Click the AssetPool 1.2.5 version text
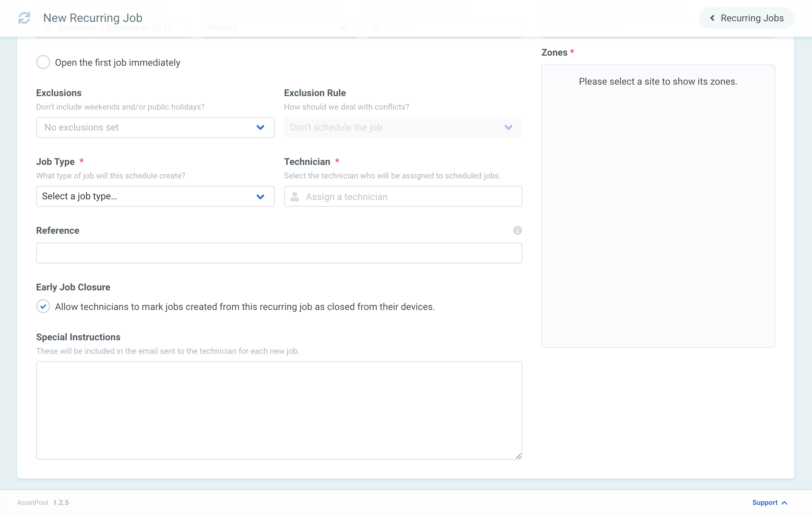Screen dimensions: 812x515 click(43, 503)
